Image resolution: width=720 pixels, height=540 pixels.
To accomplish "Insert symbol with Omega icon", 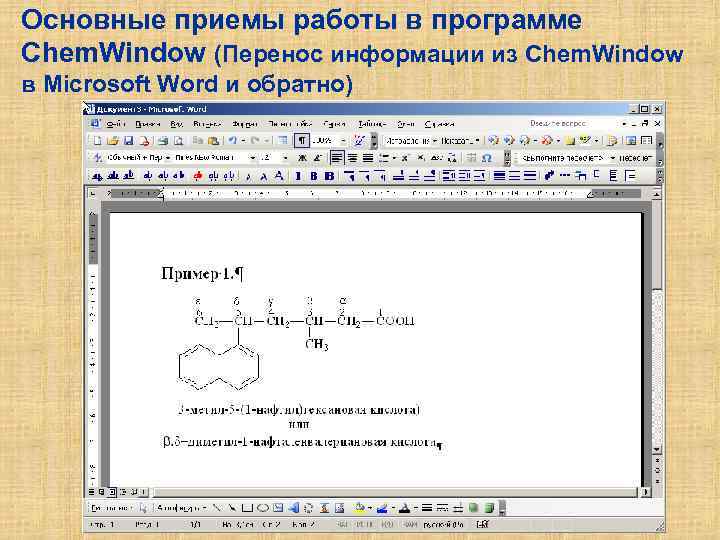I will (487, 158).
